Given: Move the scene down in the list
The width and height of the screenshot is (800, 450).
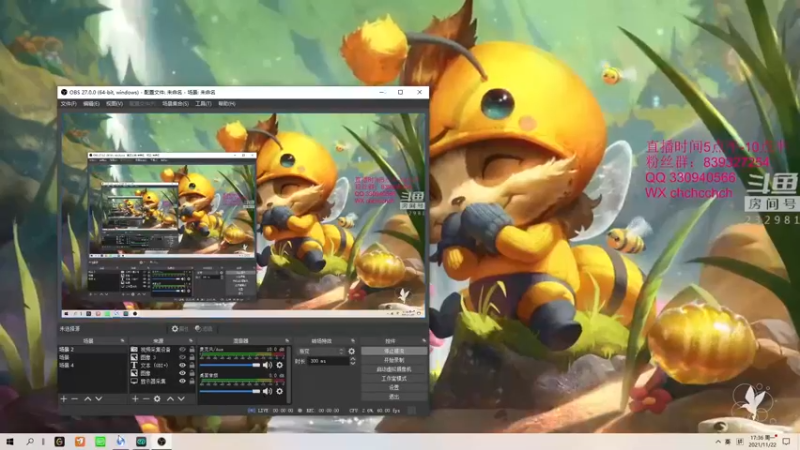Looking at the screenshot, I should (x=98, y=398).
